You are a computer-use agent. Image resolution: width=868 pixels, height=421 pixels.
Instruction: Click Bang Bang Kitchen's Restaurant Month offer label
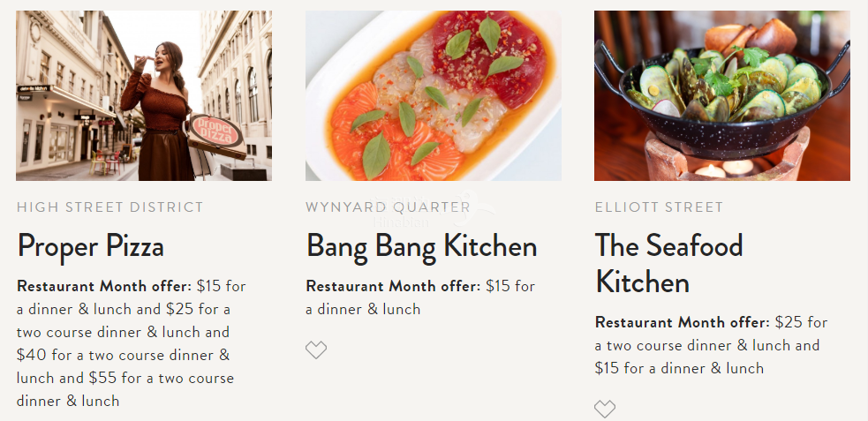[x=393, y=286]
